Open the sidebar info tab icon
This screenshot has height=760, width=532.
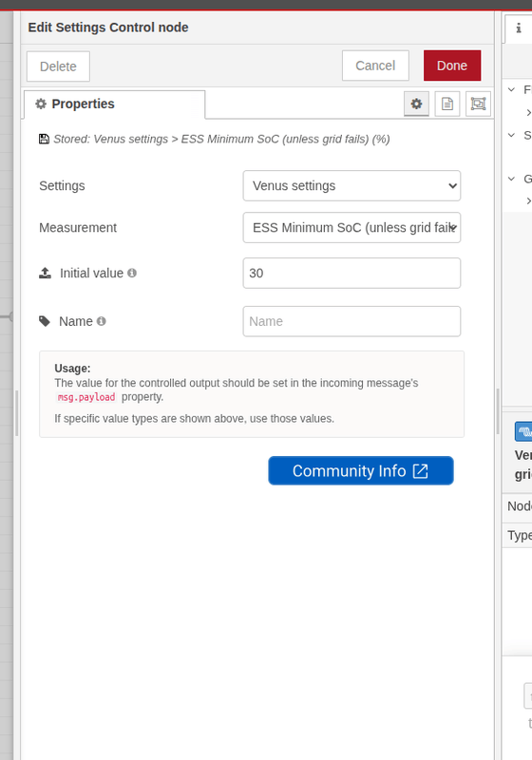[x=519, y=28]
